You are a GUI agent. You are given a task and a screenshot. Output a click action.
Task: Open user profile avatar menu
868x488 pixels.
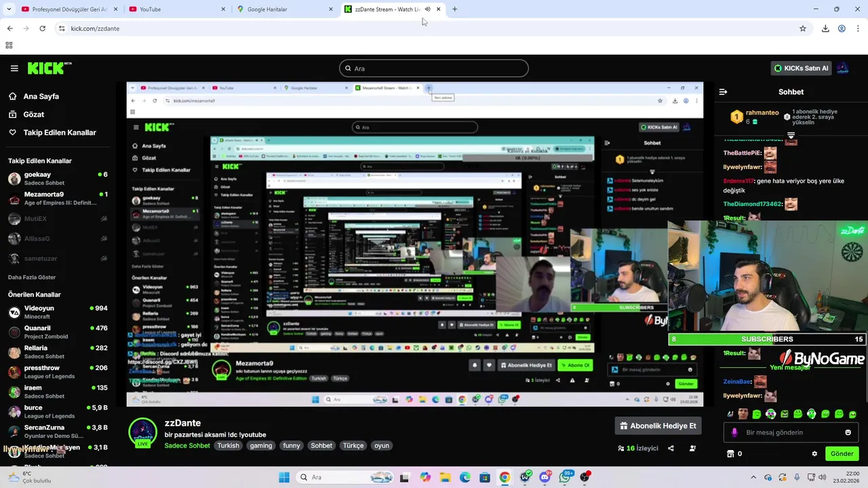pos(843,68)
